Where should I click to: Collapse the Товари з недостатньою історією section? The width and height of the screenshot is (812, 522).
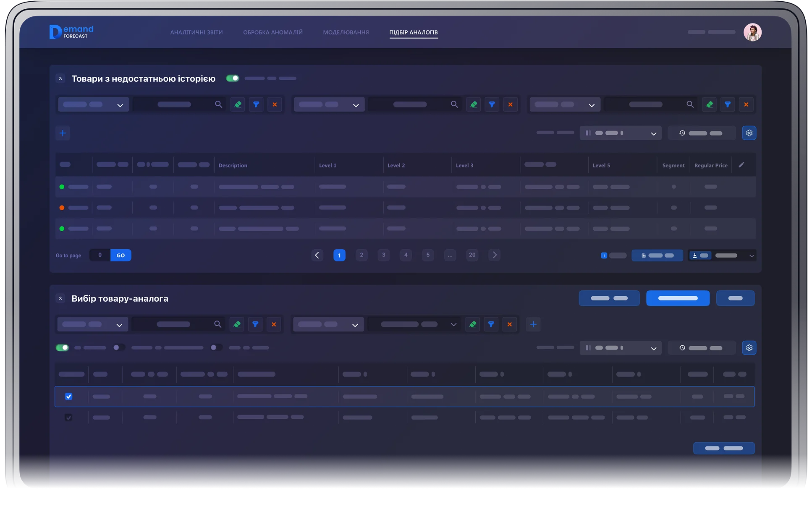(60, 78)
